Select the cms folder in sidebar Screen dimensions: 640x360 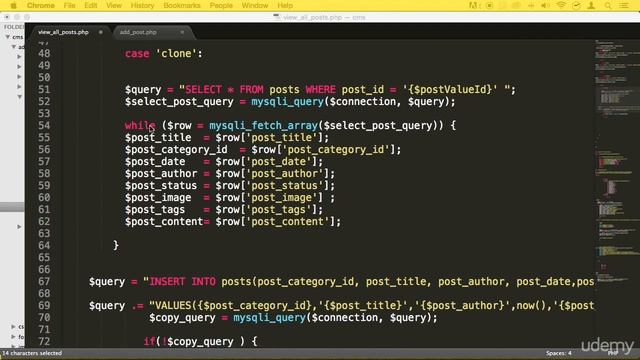pyautogui.click(x=18, y=37)
